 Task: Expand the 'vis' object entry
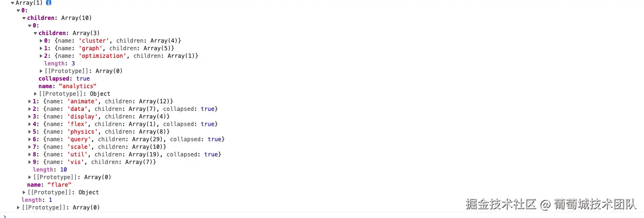tap(30, 162)
